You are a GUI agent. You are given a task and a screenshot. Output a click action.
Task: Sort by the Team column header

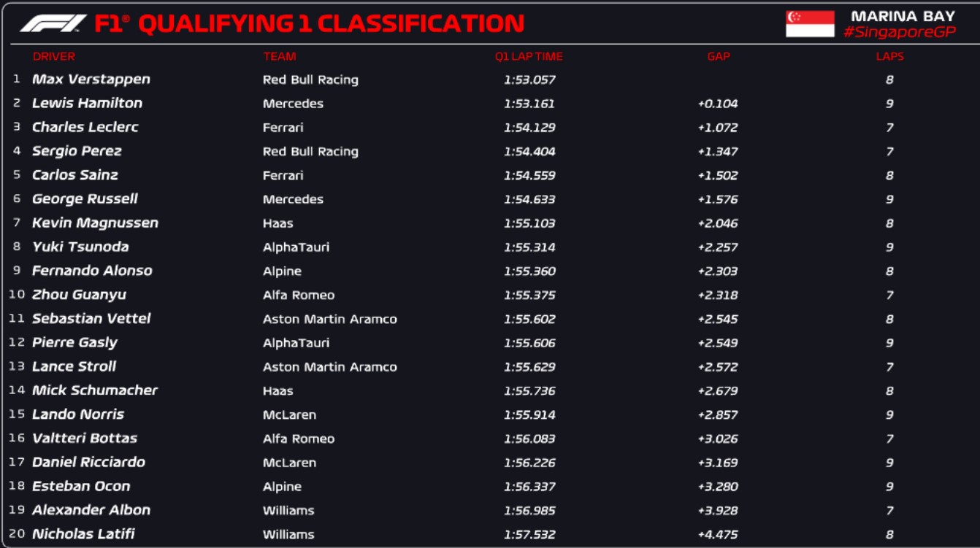280,56
